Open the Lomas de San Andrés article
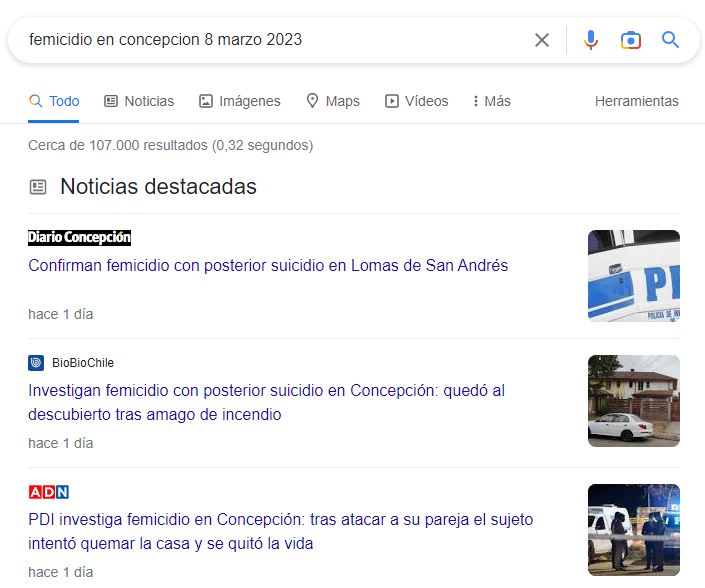Viewport: 705px width, 588px height. pyautogui.click(x=268, y=265)
